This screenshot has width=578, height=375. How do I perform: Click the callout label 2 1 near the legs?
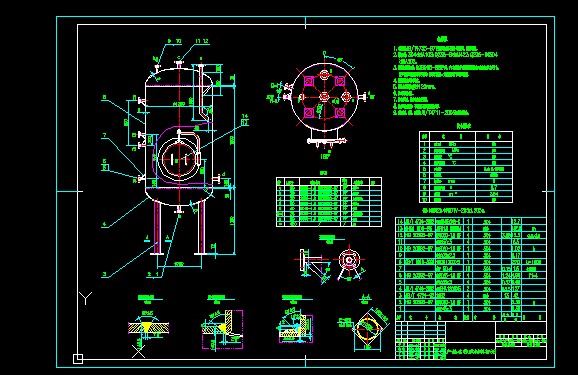click(153, 274)
